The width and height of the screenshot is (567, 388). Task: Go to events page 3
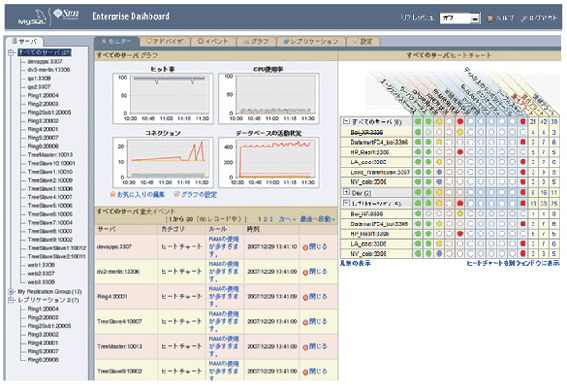[x=270, y=219]
